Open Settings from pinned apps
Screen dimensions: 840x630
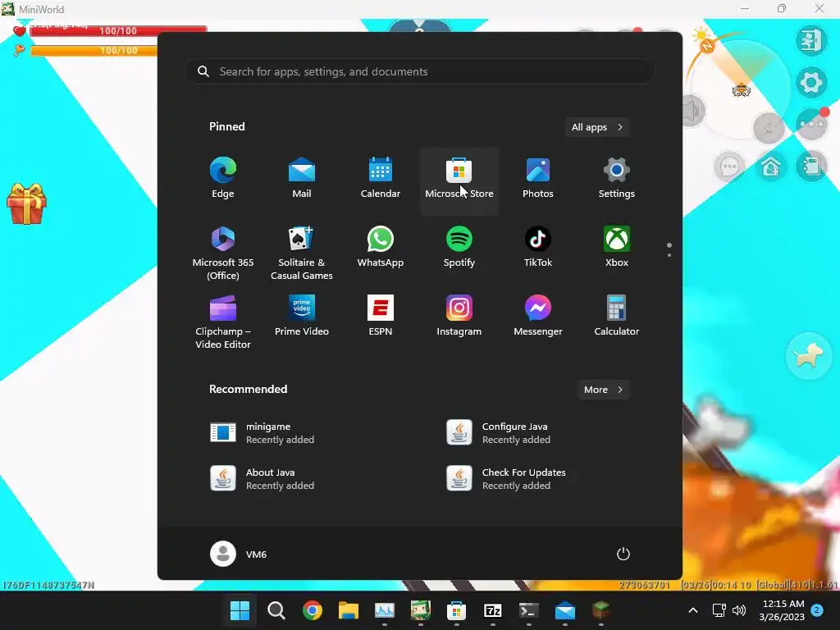click(x=617, y=179)
